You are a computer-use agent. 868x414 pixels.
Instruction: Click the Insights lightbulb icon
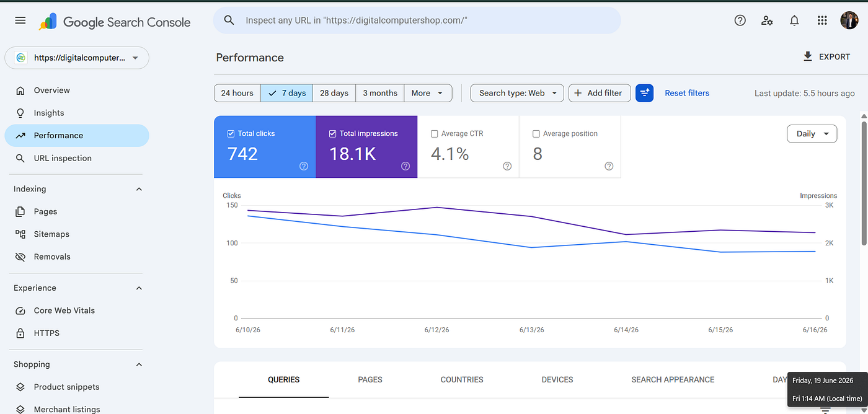click(x=20, y=113)
